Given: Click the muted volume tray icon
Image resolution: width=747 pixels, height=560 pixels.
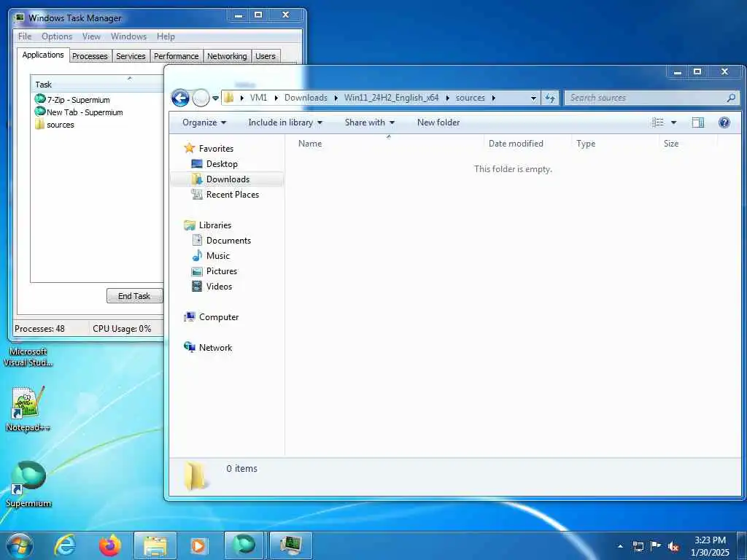Looking at the screenshot, I should (x=673, y=546).
